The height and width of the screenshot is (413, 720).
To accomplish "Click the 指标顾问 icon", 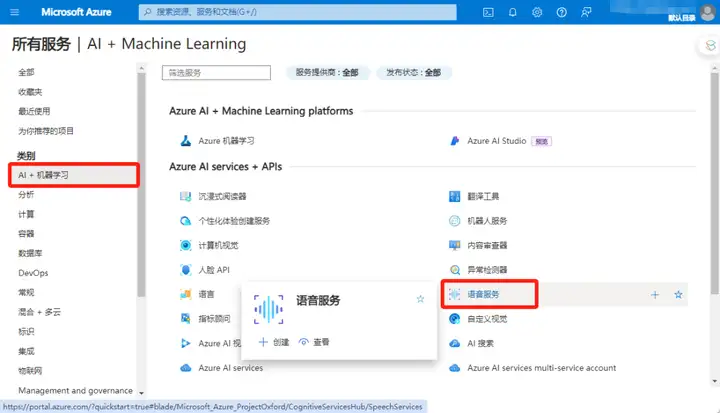I will (x=186, y=318).
